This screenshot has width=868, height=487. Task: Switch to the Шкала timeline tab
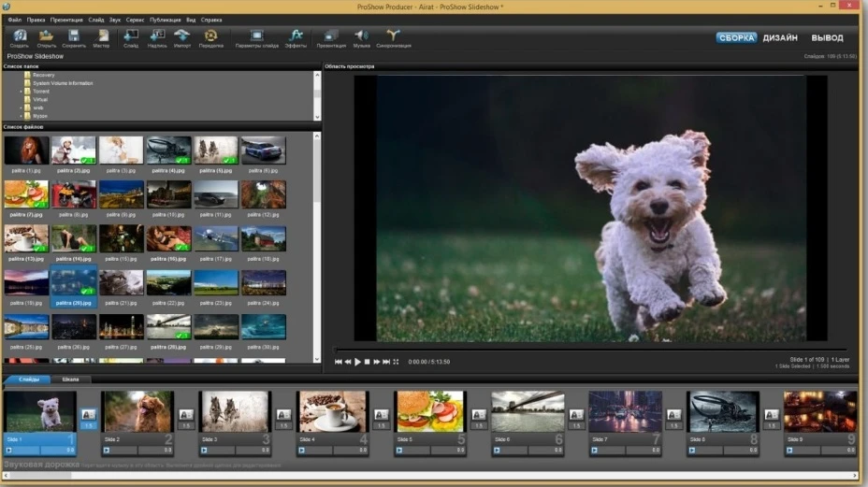71,380
